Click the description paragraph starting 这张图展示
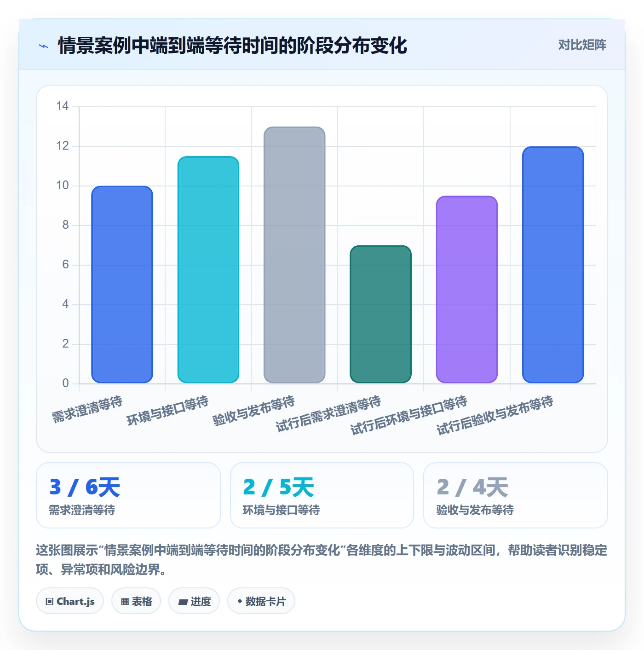This screenshot has height=650, width=644. (x=322, y=560)
